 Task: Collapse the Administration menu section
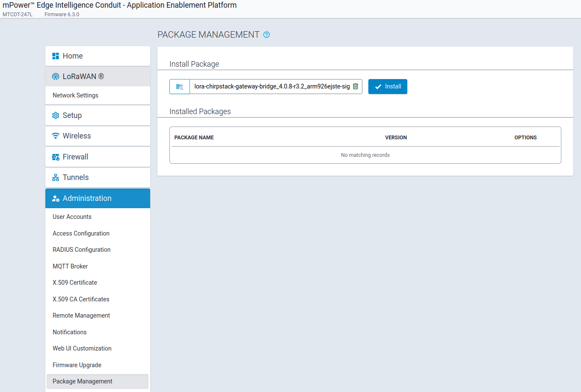[98, 198]
